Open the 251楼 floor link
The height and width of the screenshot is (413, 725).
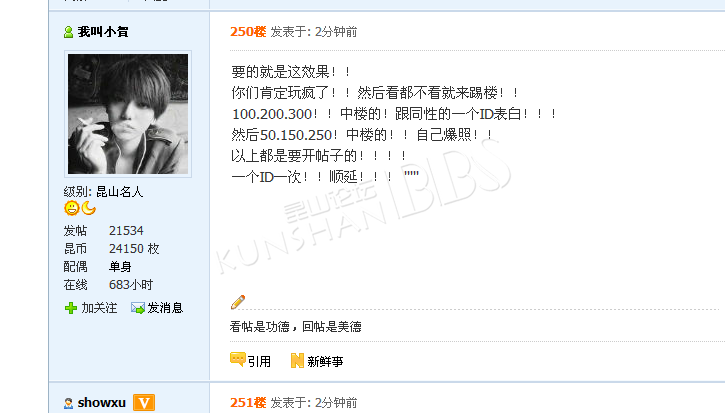[x=248, y=402]
